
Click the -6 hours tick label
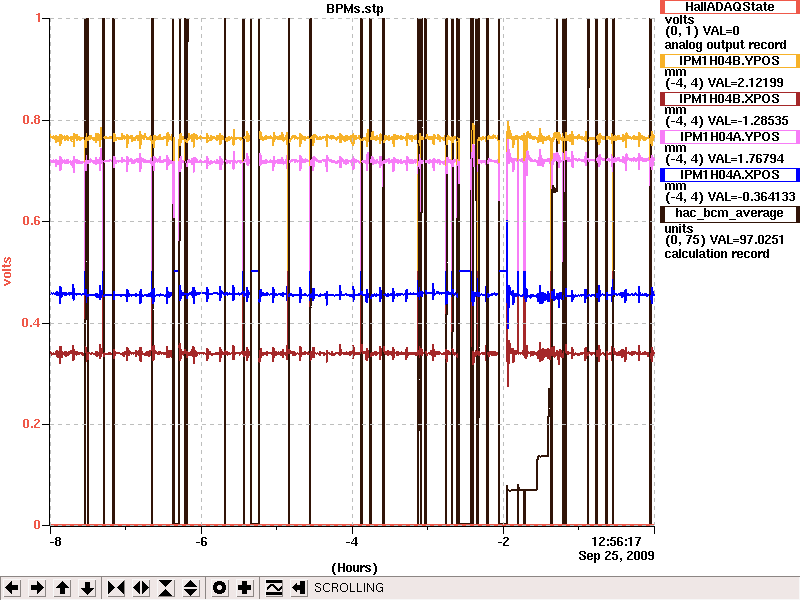pos(202,542)
